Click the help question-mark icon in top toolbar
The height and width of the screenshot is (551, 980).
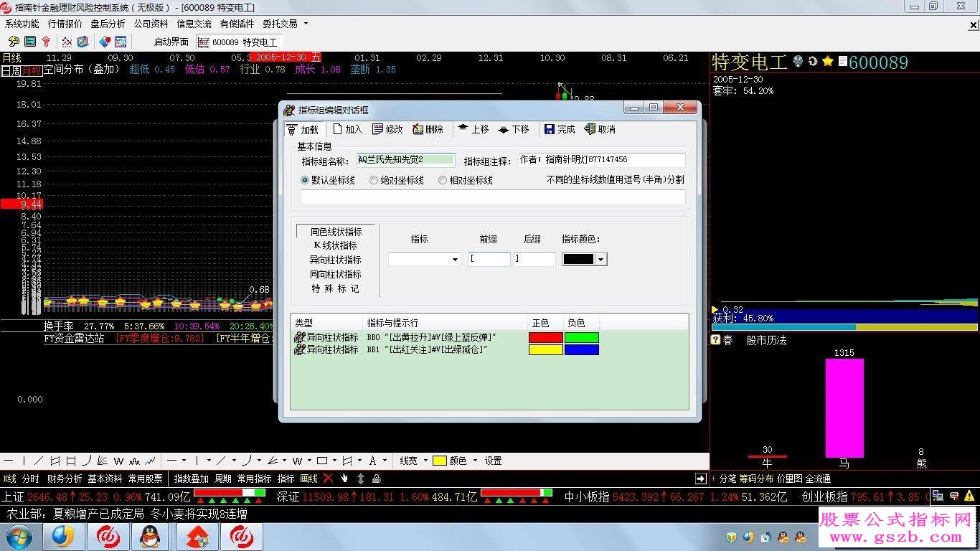click(46, 42)
